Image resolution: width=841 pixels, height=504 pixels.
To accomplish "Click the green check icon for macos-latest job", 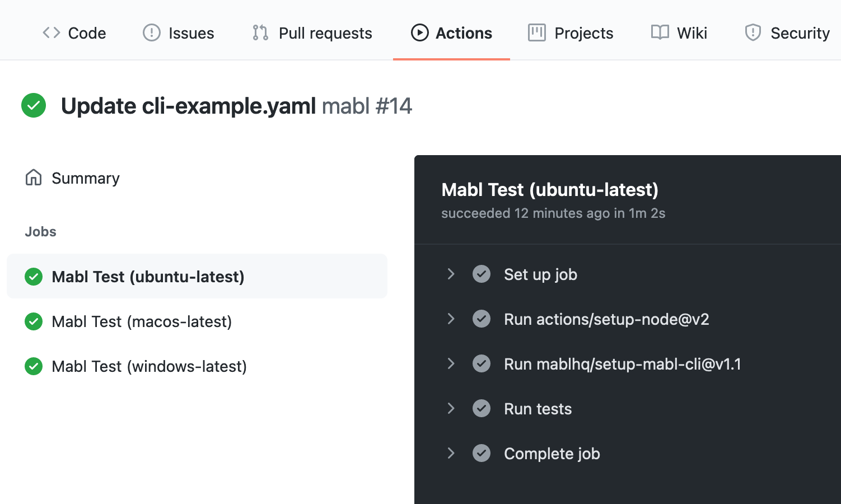I will tap(34, 321).
